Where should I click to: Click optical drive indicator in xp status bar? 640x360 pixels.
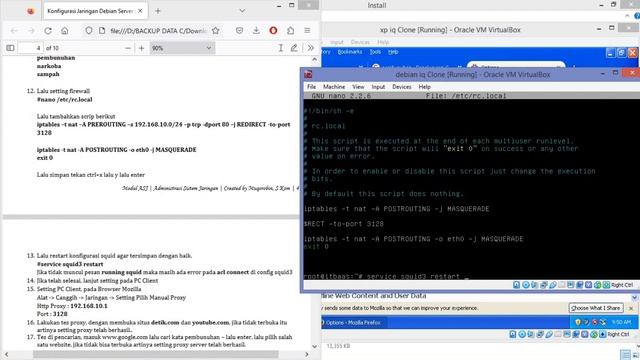(x=522, y=334)
